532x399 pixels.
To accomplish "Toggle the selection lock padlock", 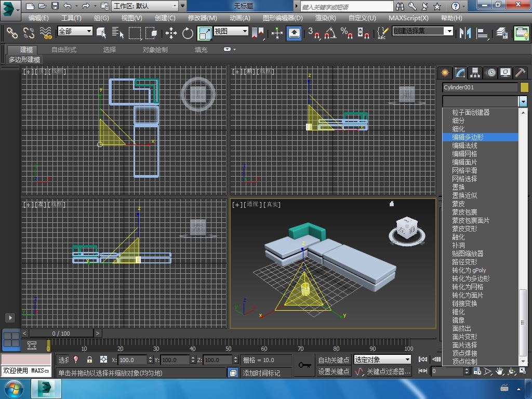I will pos(89,360).
